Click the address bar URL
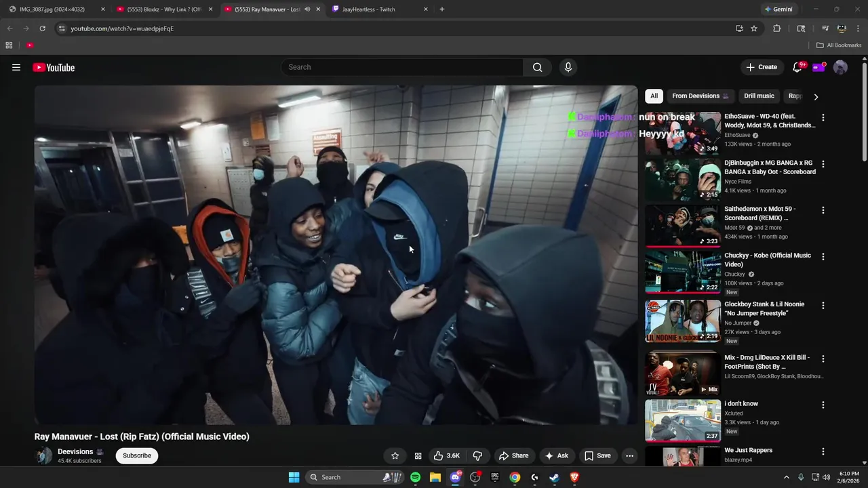The height and width of the screenshot is (488, 868). click(122, 28)
